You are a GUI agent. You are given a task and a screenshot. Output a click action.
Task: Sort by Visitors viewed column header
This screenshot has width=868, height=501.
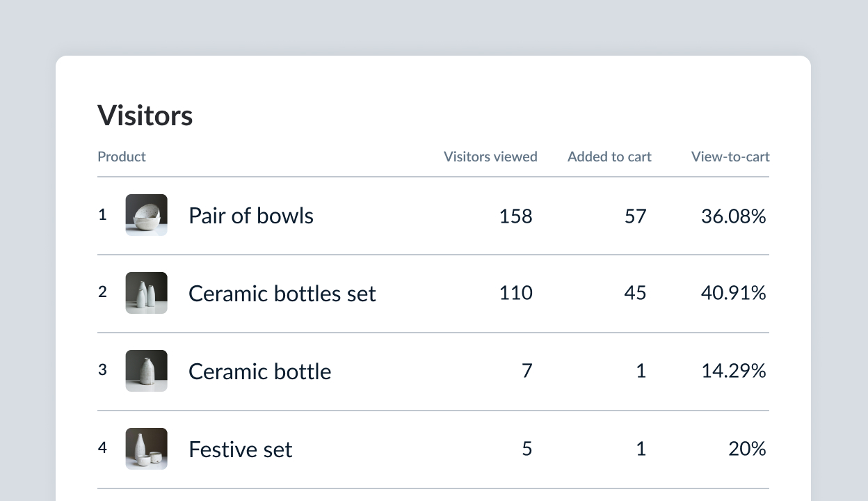(x=490, y=157)
